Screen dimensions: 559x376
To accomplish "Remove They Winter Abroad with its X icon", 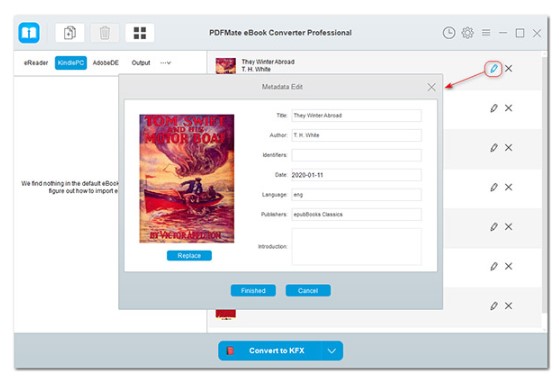I will (509, 68).
